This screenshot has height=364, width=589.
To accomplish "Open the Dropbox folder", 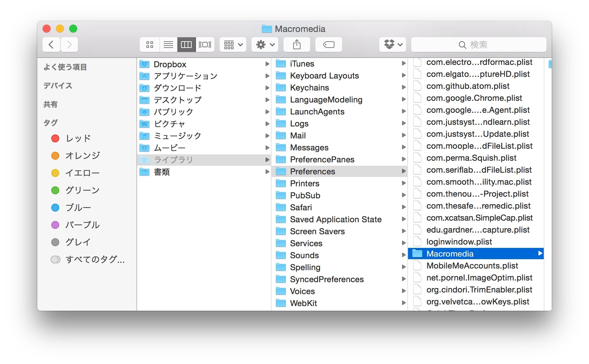I will [204, 64].
